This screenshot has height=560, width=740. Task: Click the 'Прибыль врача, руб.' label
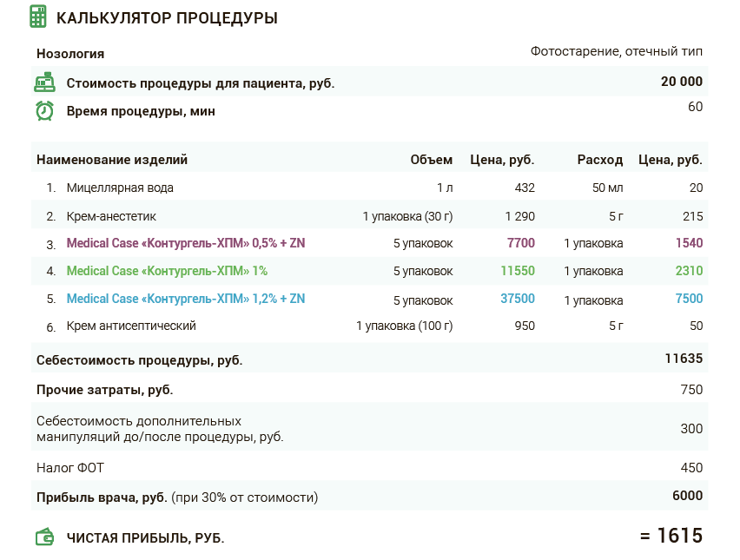click(102, 497)
